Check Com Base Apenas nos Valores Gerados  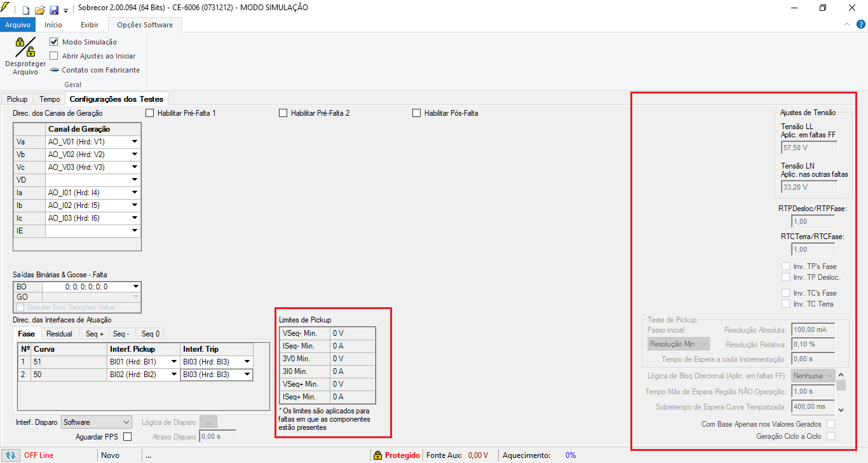pos(830,424)
